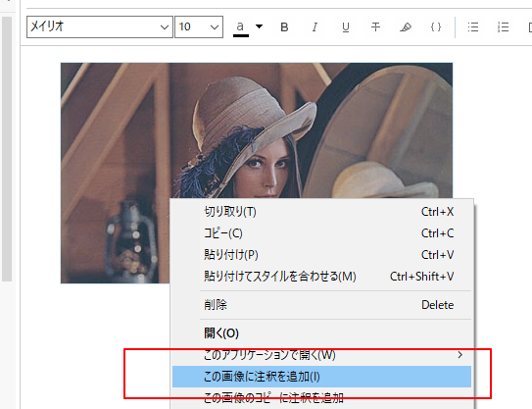532x409 pixels.
Task: Toggle bold formatting
Action: pyautogui.click(x=284, y=26)
